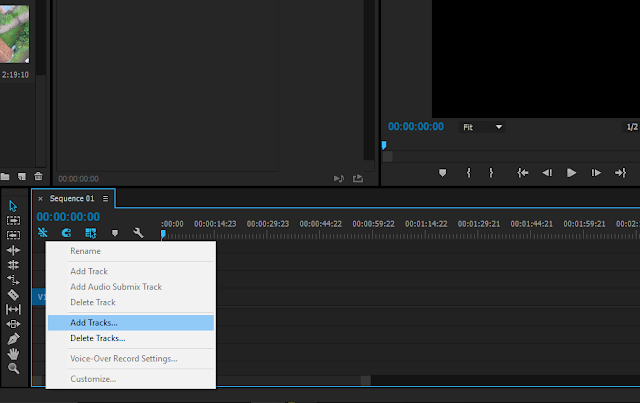
Task: Go to Out point in program monitor
Action: pyautogui.click(x=620, y=173)
